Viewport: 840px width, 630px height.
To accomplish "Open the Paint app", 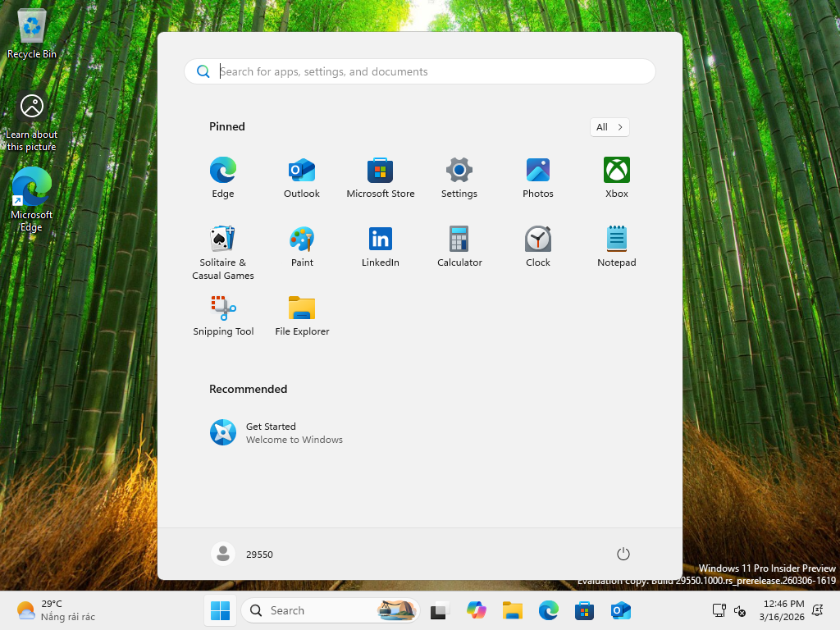I will [x=302, y=246].
